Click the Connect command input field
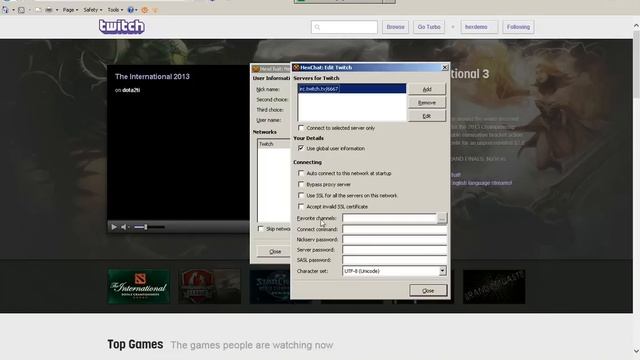640x360 pixels. 394,229
